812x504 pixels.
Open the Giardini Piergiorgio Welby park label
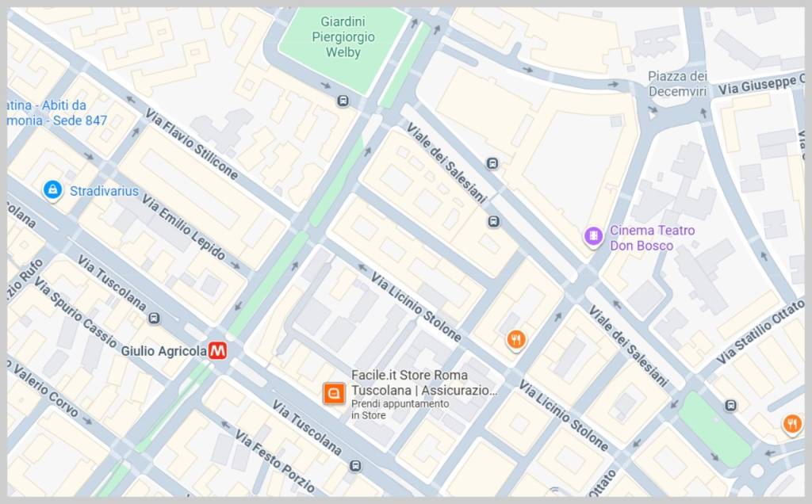point(343,36)
